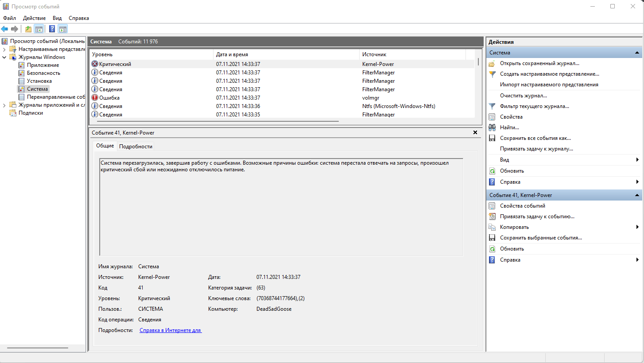Screen dimensions: 644x363
Task: Click Привязать задачу к журналу action
Action: 536,149
